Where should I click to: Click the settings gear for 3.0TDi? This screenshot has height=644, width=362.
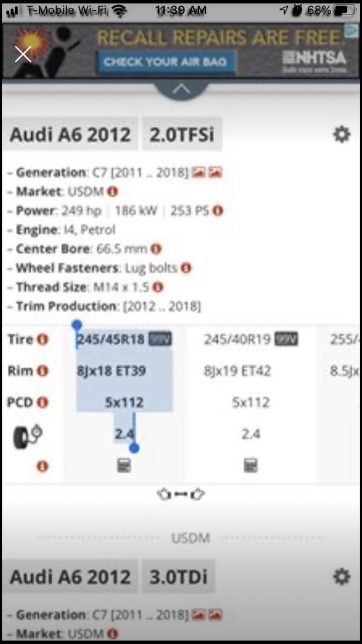[341, 576]
